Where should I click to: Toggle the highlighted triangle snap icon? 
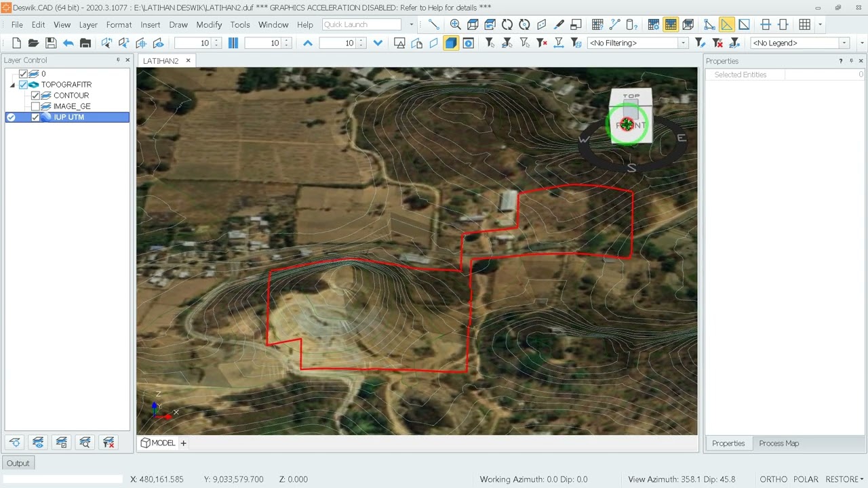click(726, 24)
